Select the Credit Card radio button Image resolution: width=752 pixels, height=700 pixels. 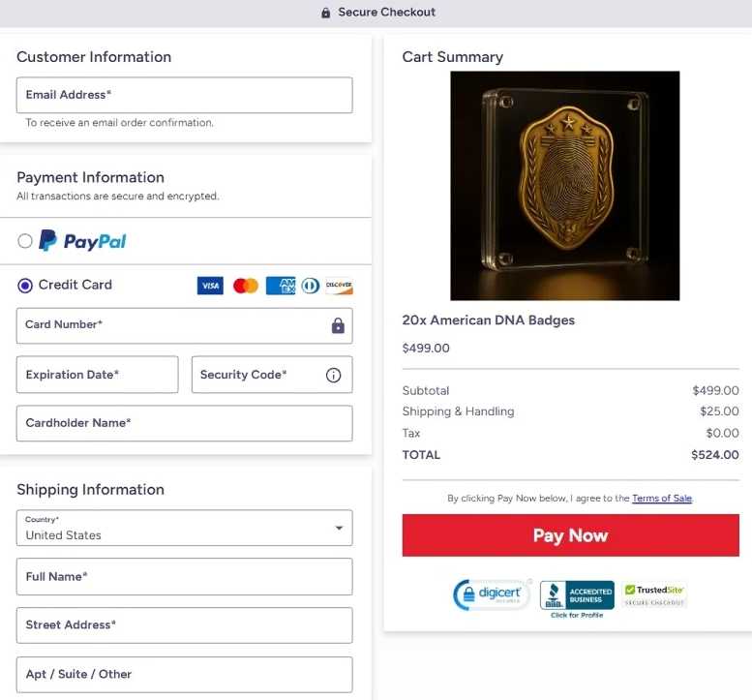(x=25, y=286)
